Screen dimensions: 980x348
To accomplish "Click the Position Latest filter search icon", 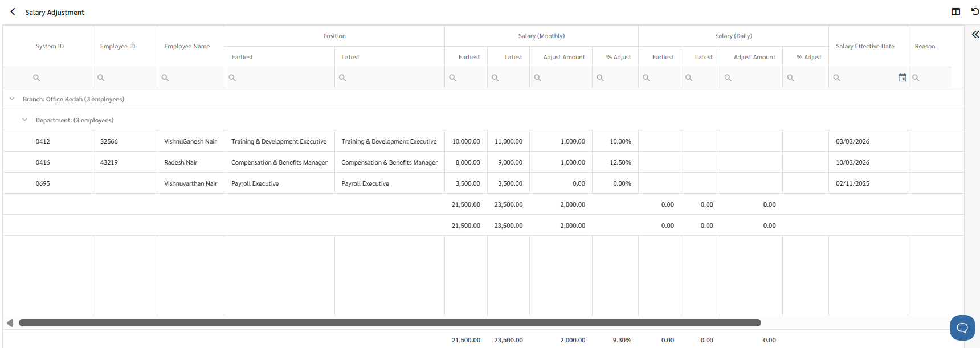I will pos(342,77).
